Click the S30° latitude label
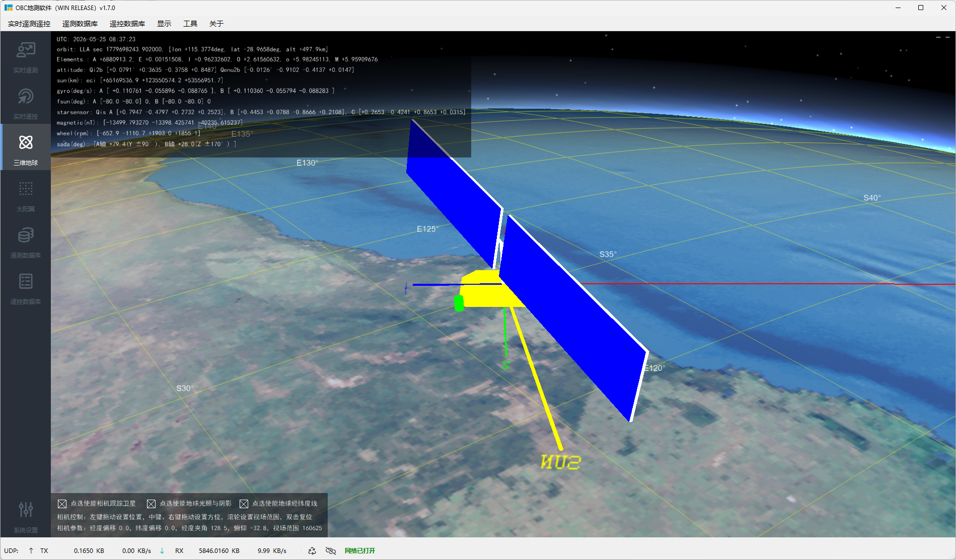 pos(185,388)
